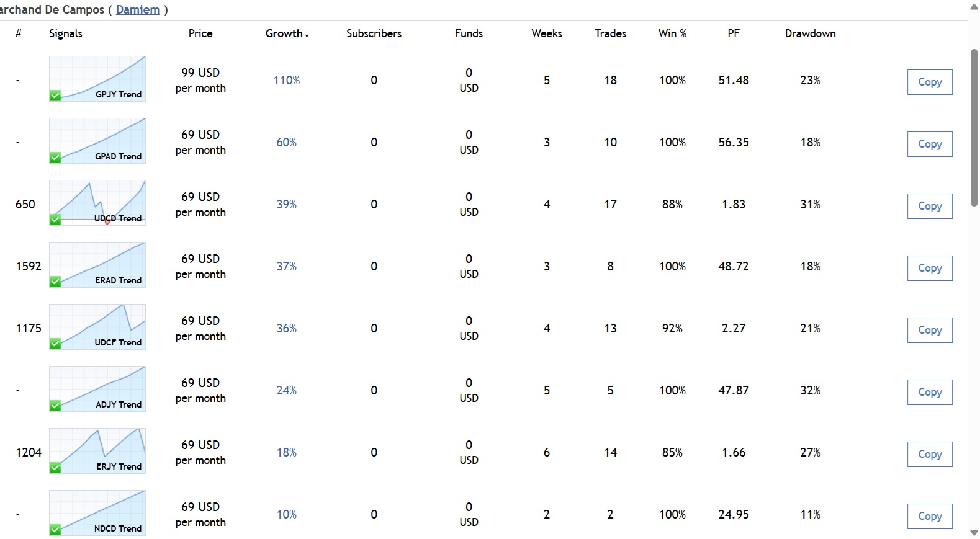Click the green verified checkmark on ERAD Trend
Viewport: 980px width, 539px height.
(x=55, y=282)
